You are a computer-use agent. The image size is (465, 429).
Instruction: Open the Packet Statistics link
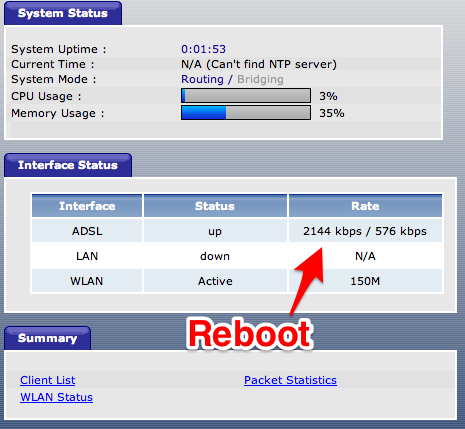[290, 380]
